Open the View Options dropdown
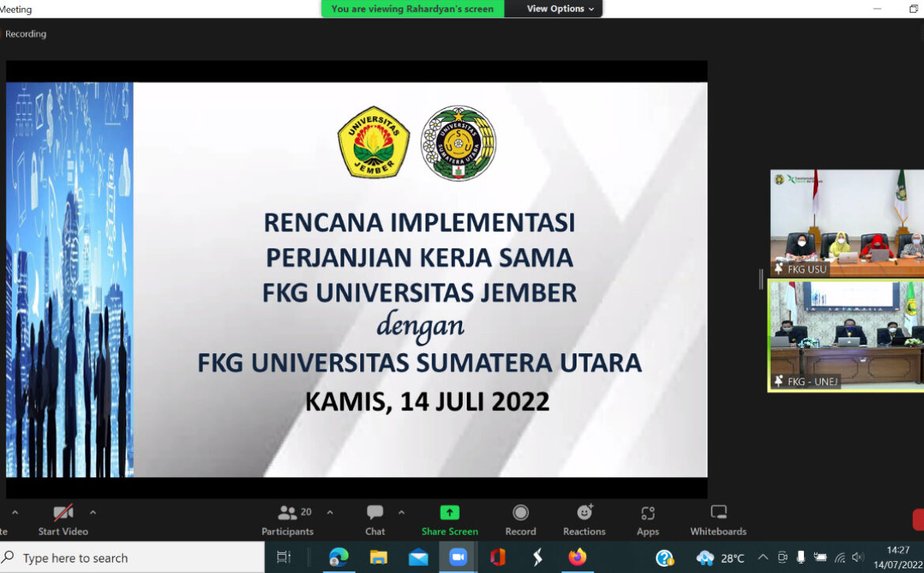Image resolution: width=924 pixels, height=573 pixels. click(x=560, y=9)
